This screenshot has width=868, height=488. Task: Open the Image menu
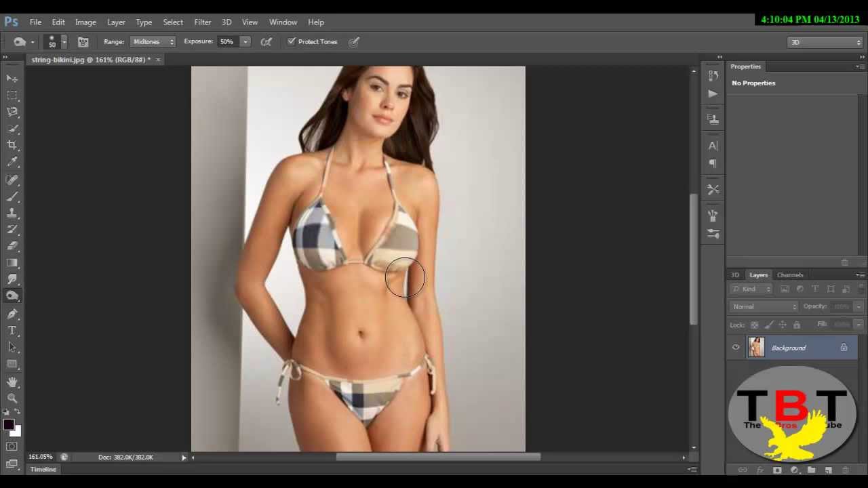[85, 22]
